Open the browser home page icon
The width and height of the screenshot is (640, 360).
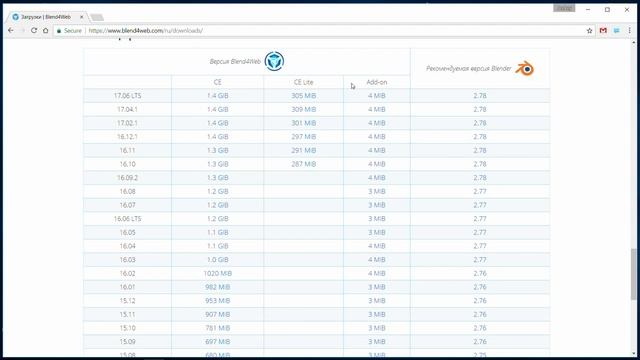[x=46, y=31]
